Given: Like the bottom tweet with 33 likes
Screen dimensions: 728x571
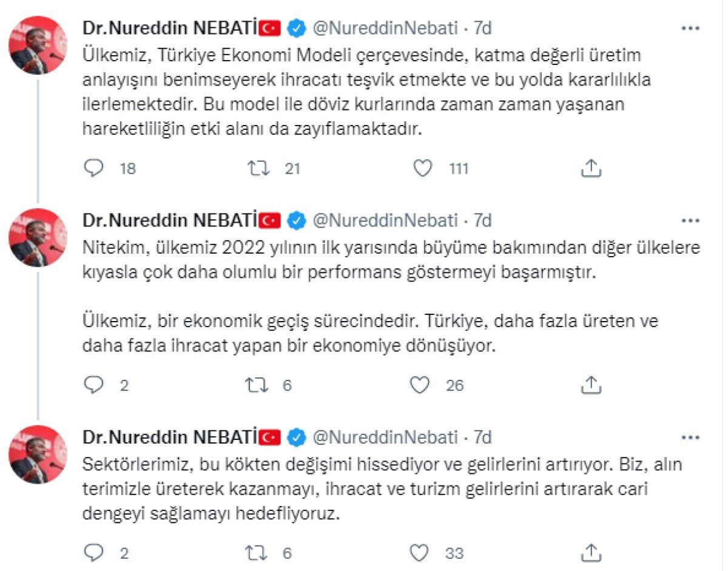Looking at the screenshot, I should tap(418, 553).
